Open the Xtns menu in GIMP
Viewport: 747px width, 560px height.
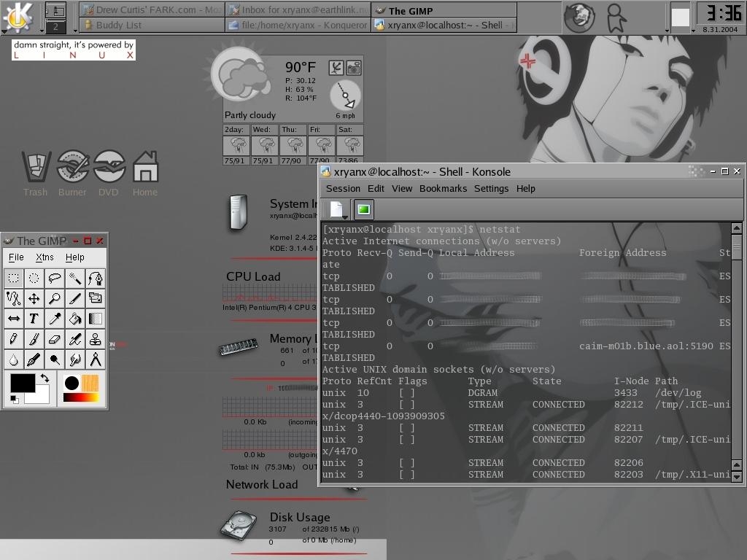tap(44, 257)
